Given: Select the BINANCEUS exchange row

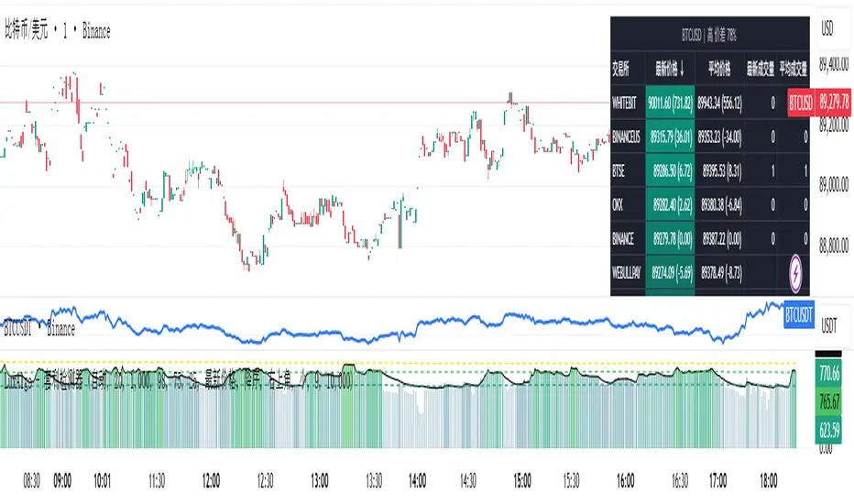Looking at the screenshot, I should 629,137.
